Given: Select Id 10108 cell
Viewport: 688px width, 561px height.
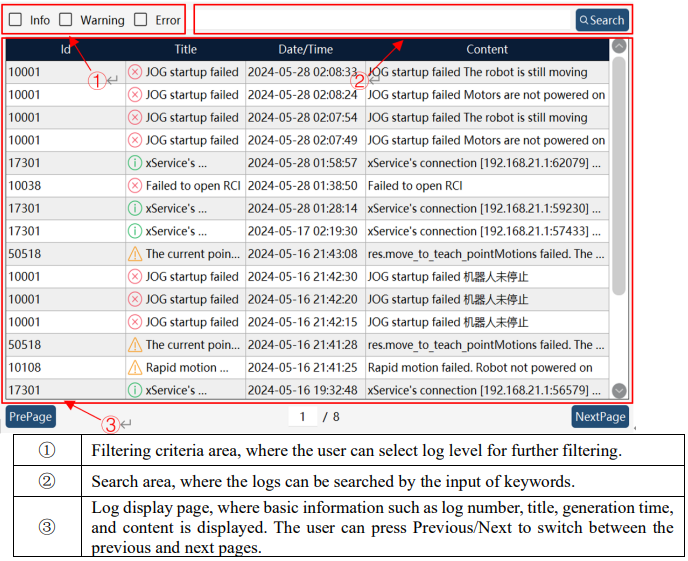Looking at the screenshot, I should click(65, 368).
